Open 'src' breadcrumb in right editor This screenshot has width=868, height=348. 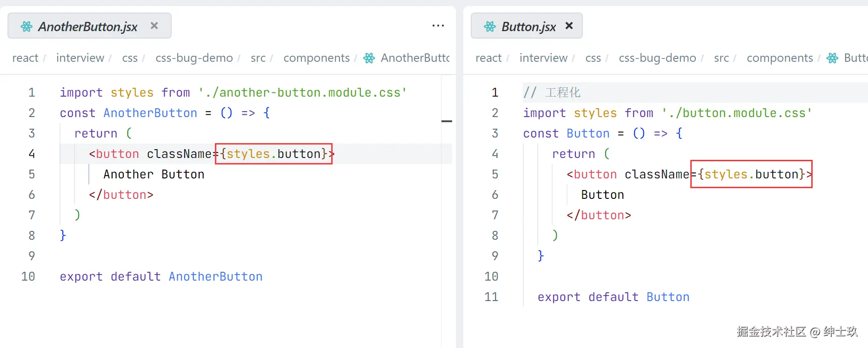click(x=721, y=58)
